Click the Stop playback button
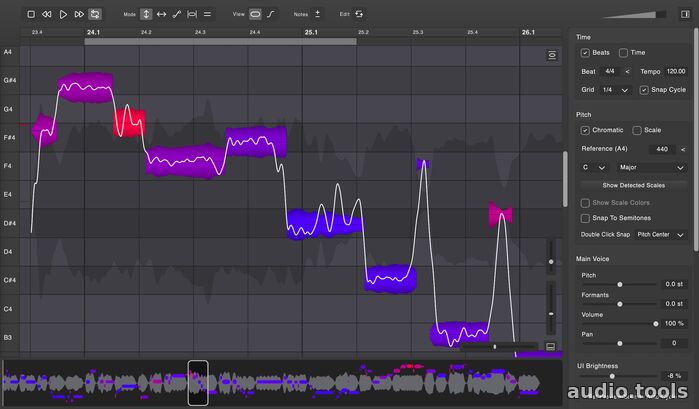The width and height of the screenshot is (699, 409). tap(31, 15)
